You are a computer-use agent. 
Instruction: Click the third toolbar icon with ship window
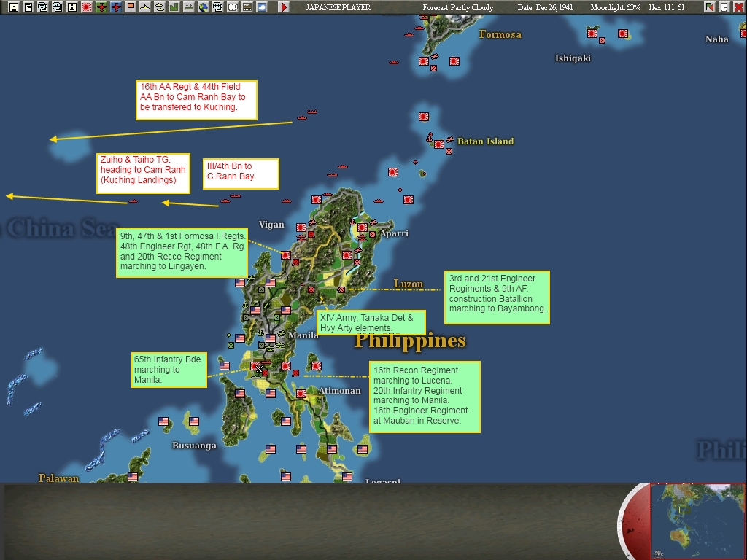point(43,7)
